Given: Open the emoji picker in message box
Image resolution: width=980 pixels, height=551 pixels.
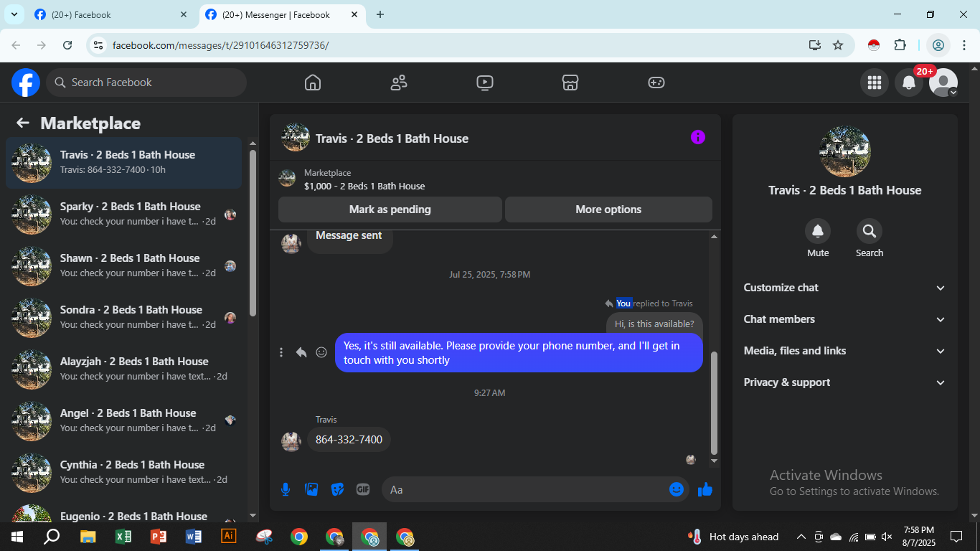Looking at the screenshot, I should coord(677,489).
